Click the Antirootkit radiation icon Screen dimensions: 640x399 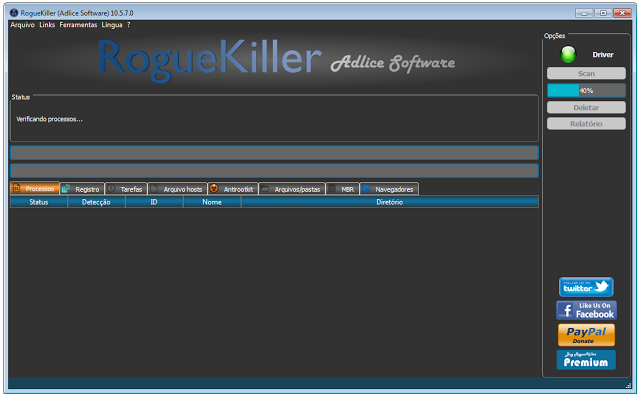click(214, 188)
